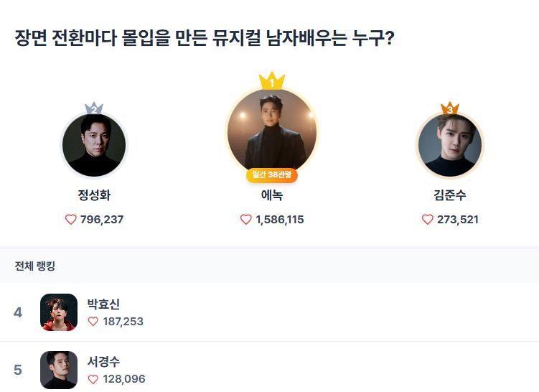Open 정성화's round profile photo
Viewport: 539px width, 392px height.
click(x=94, y=146)
